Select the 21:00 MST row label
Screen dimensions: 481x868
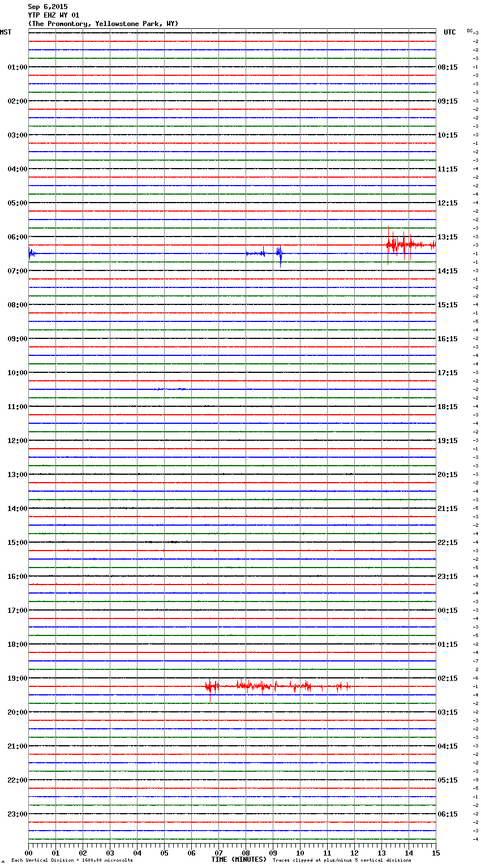pyautogui.click(x=17, y=746)
